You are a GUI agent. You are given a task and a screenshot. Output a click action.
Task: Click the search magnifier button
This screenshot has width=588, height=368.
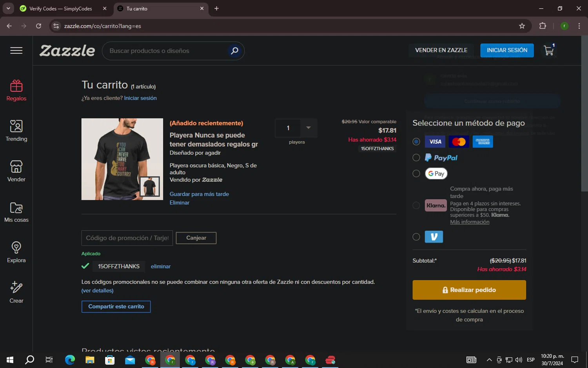234,51
